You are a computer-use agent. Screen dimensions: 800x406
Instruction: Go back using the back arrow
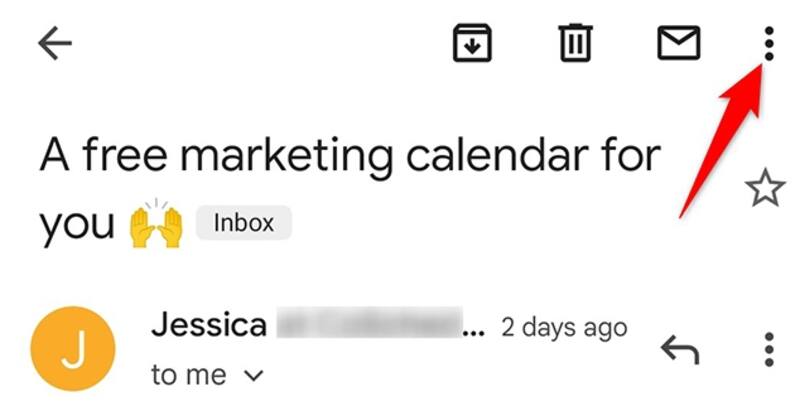[54, 43]
